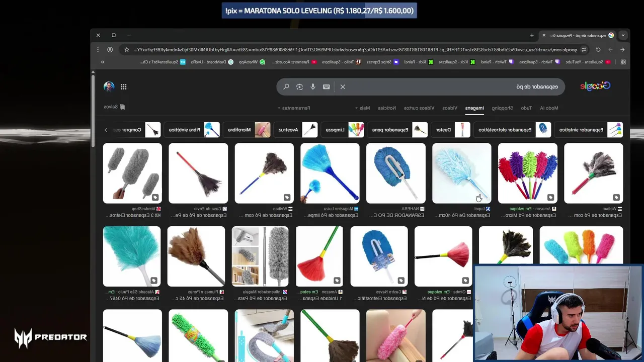Select the Microfibra filter chip
The height and width of the screenshot is (362, 644).
247,130
